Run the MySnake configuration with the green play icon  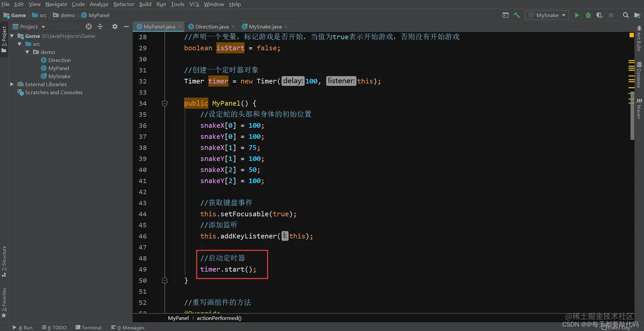pos(577,15)
